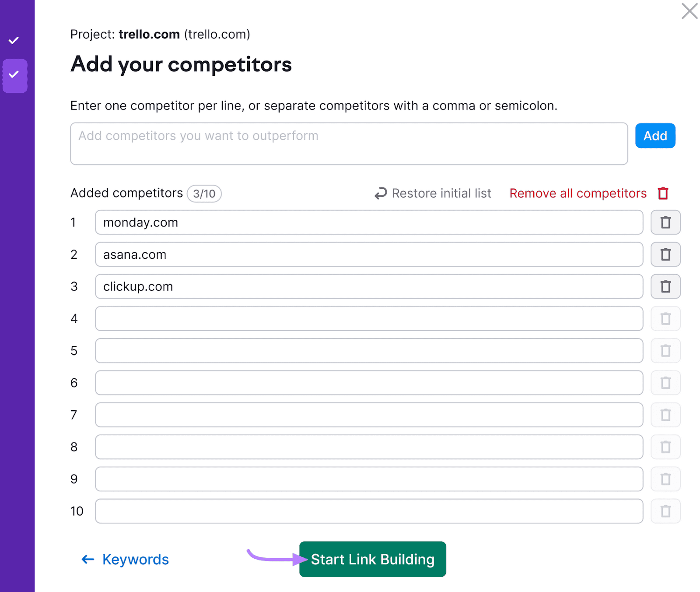Click the 3/10 added competitors counter badge
This screenshot has height=592, width=700.
[x=204, y=194]
